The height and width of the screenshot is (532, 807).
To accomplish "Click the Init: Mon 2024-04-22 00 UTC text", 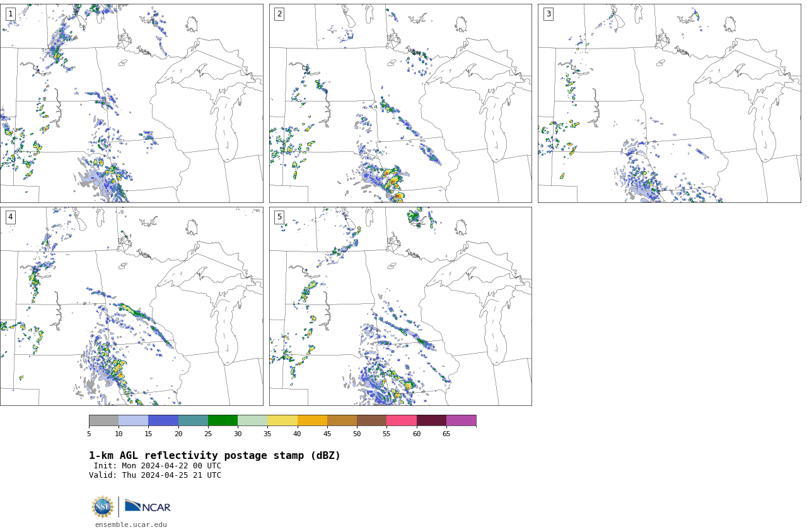I will [158, 466].
